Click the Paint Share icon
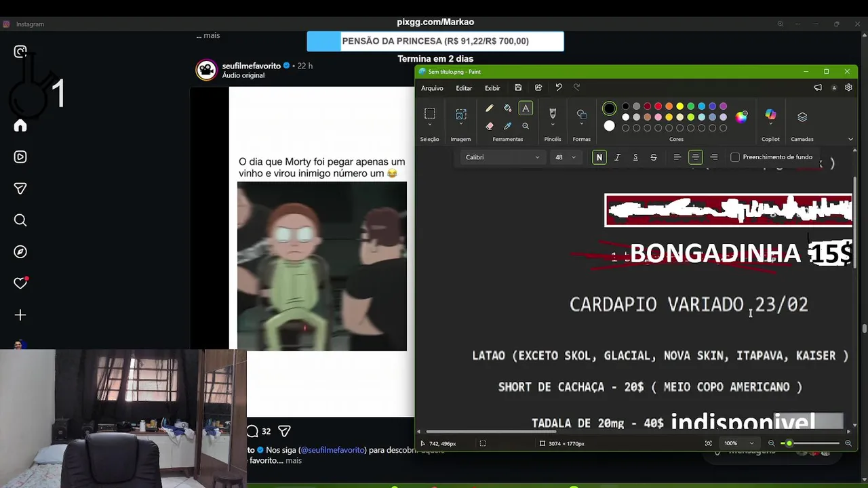This screenshot has height=488, width=868. click(538, 87)
